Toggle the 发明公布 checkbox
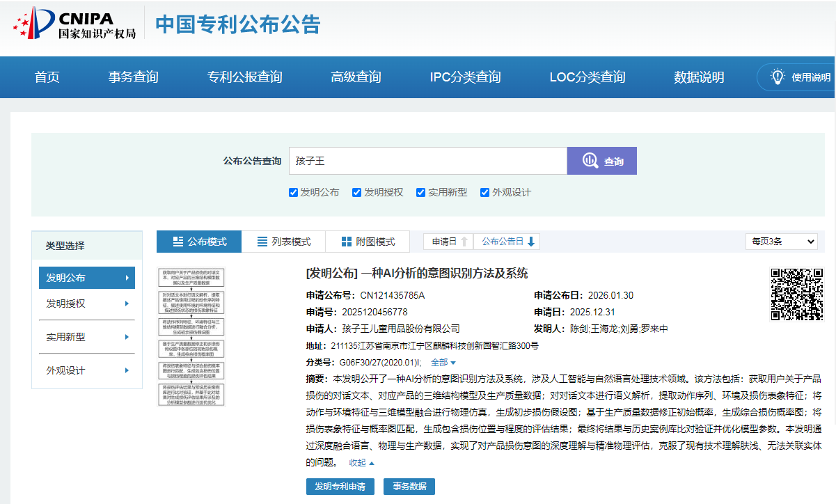 [x=293, y=193]
